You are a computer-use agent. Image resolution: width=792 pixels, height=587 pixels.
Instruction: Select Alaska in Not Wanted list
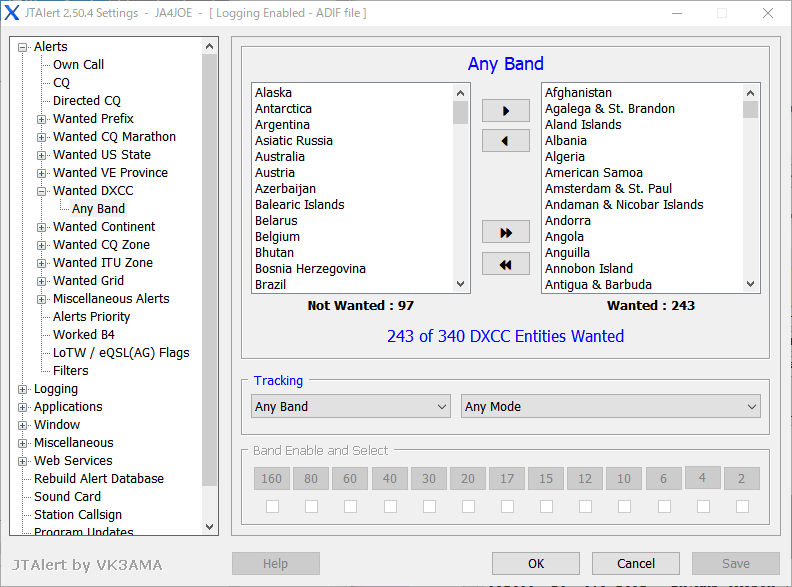pyautogui.click(x=273, y=93)
